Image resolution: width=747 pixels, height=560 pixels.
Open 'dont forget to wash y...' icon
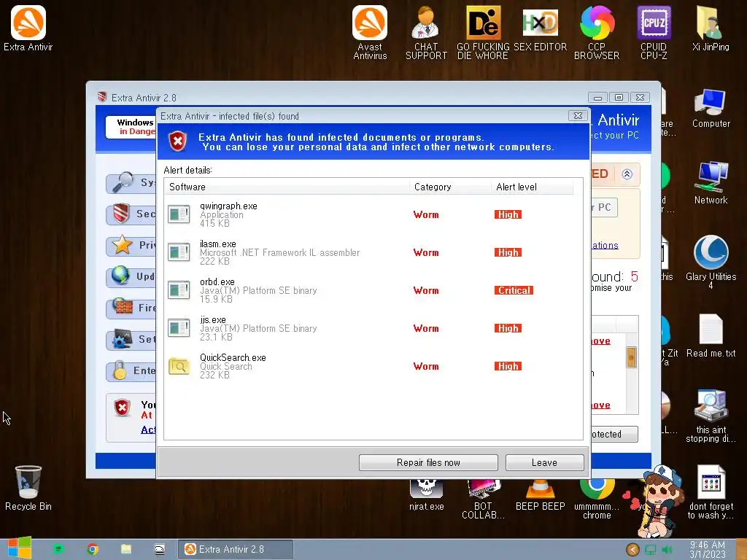(x=711, y=492)
